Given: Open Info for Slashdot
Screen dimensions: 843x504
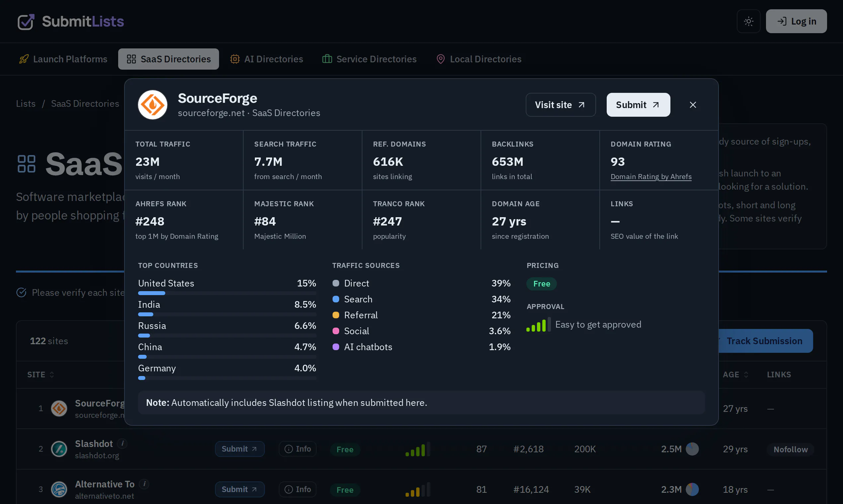Looking at the screenshot, I should (297, 449).
